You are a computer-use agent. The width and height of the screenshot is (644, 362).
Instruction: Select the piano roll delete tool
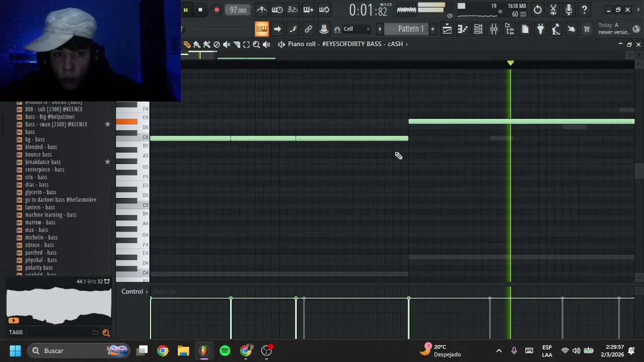click(x=217, y=44)
